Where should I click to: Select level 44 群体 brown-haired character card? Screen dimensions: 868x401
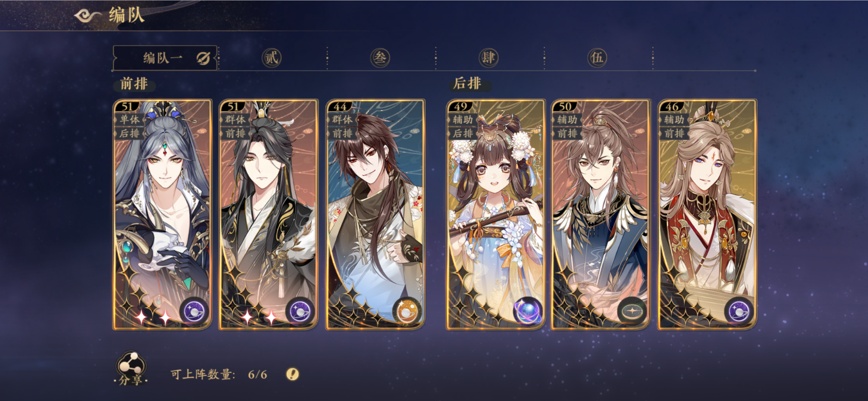[375, 214]
